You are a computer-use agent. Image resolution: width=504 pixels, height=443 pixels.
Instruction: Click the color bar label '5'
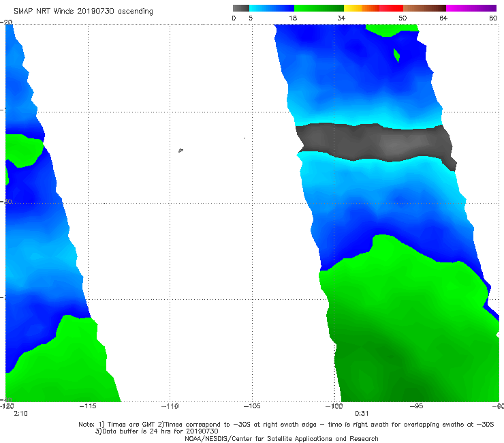tap(251, 18)
